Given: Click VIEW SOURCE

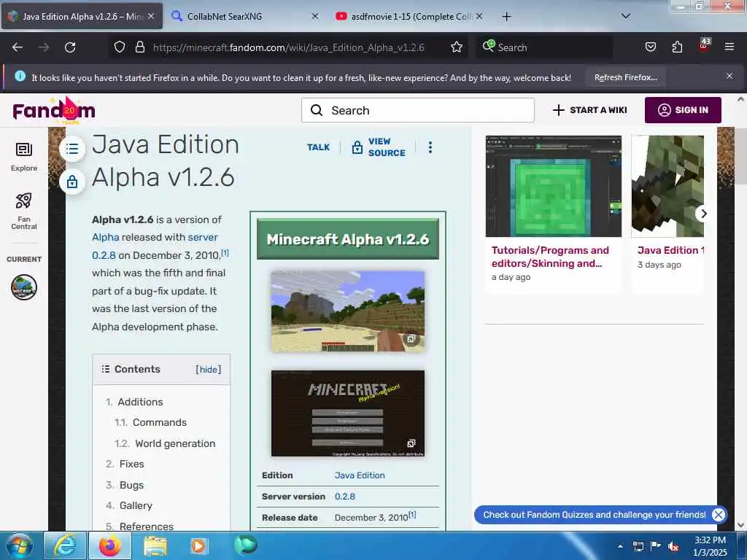Looking at the screenshot, I should coord(379,147).
